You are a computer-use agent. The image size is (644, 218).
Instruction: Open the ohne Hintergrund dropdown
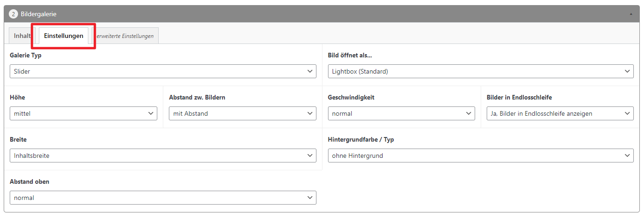(x=480, y=156)
